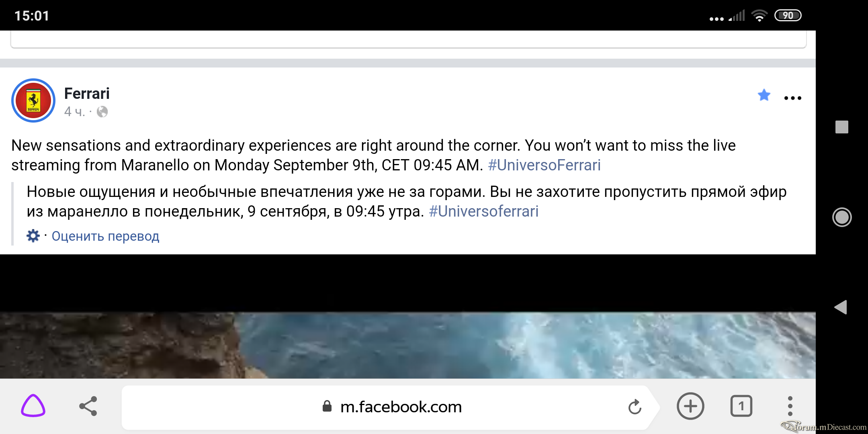Tap the share icon in browser bar
Image resolution: width=868 pixels, height=434 pixels.
[x=88, y=406]
